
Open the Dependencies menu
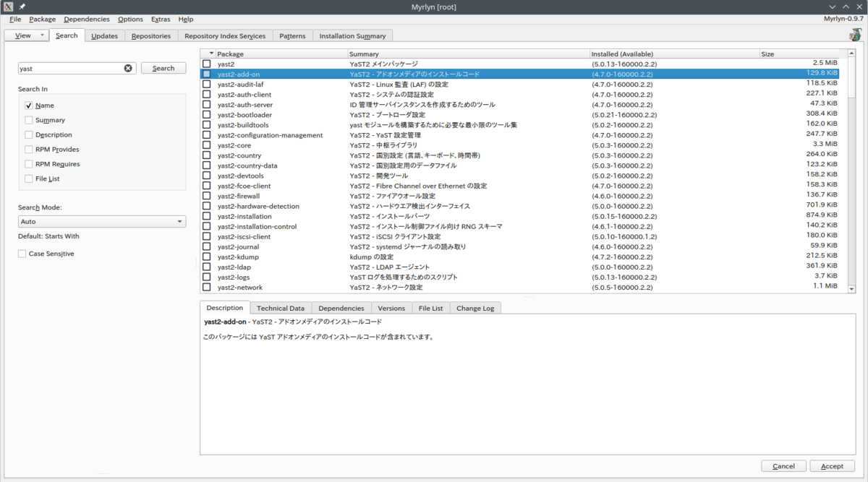[x=87, y=19]
